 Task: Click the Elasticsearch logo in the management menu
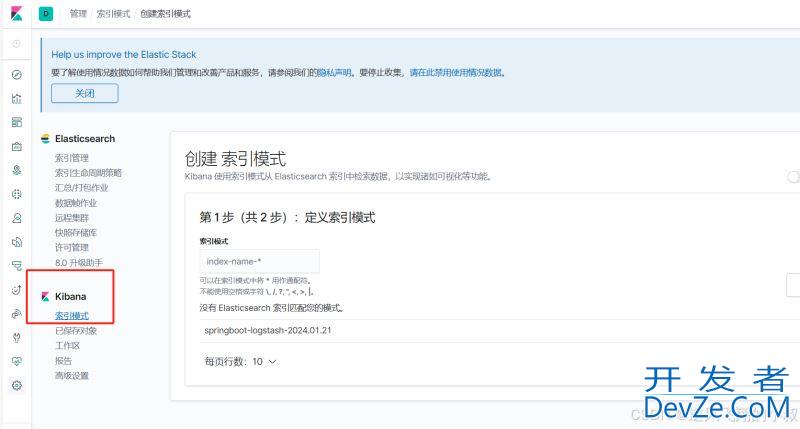pos(45,139)
